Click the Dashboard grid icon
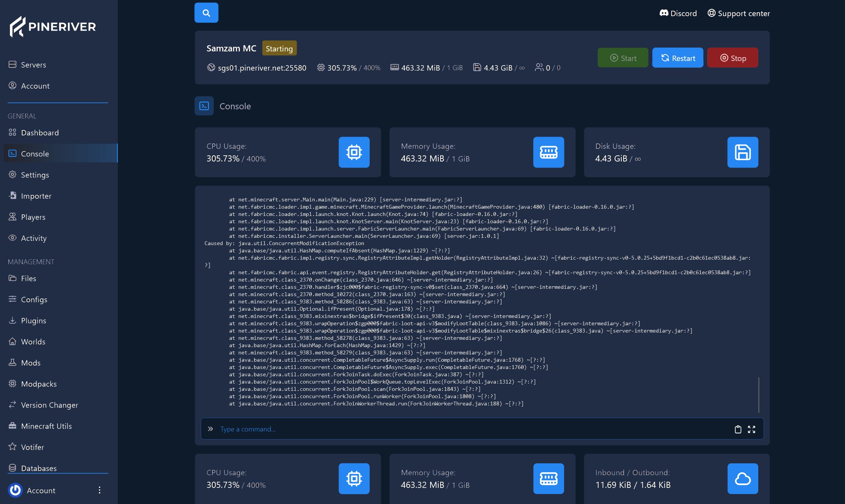845x504 pixels. pyautogui.click(x=13, y=132)
